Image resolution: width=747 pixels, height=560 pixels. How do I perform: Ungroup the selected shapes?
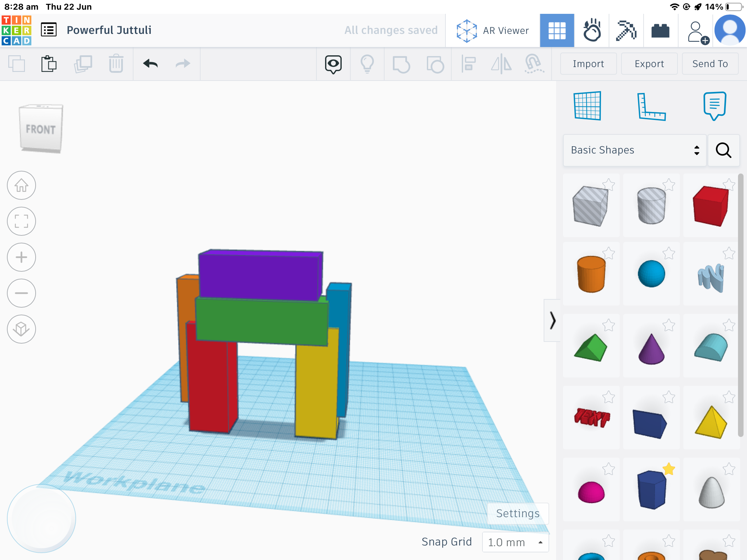click(435, 64)
